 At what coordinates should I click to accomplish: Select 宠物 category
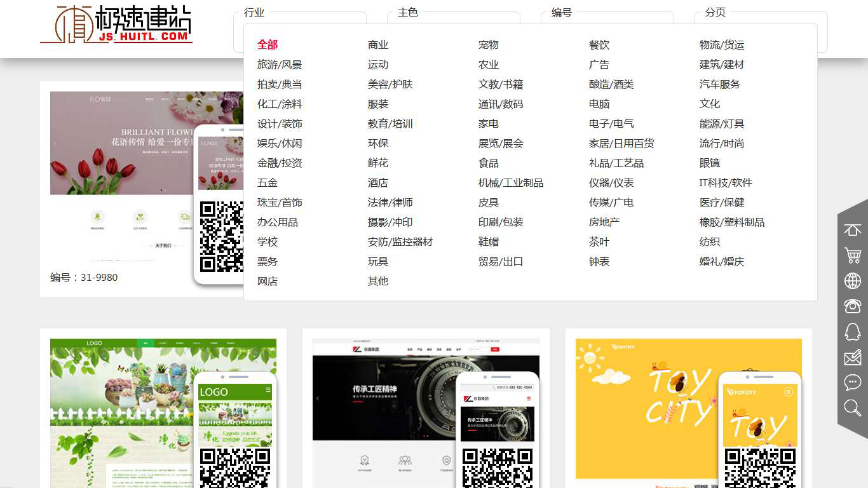(489, 45)
